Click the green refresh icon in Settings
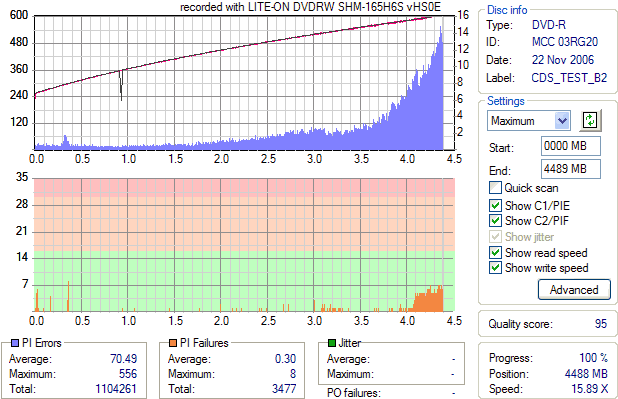 590,121
